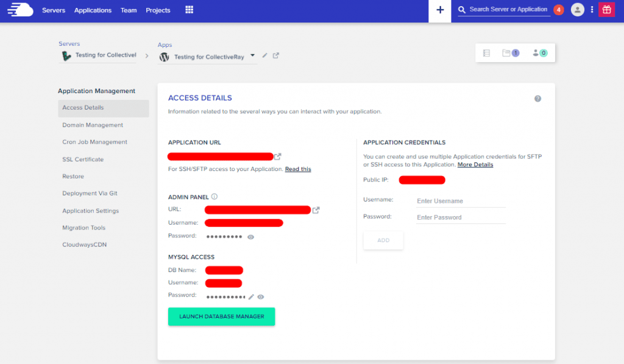
Task: Click the plus add button in the top bar
Action: 440,10
